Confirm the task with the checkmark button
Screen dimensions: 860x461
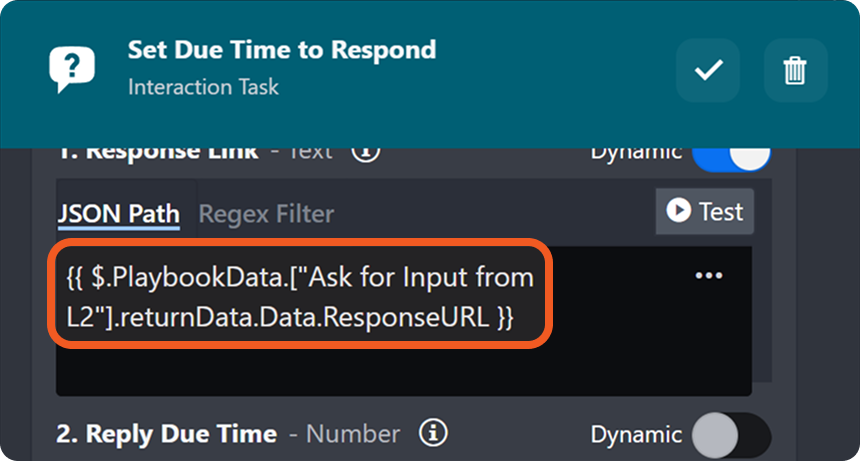click(708, 70)
